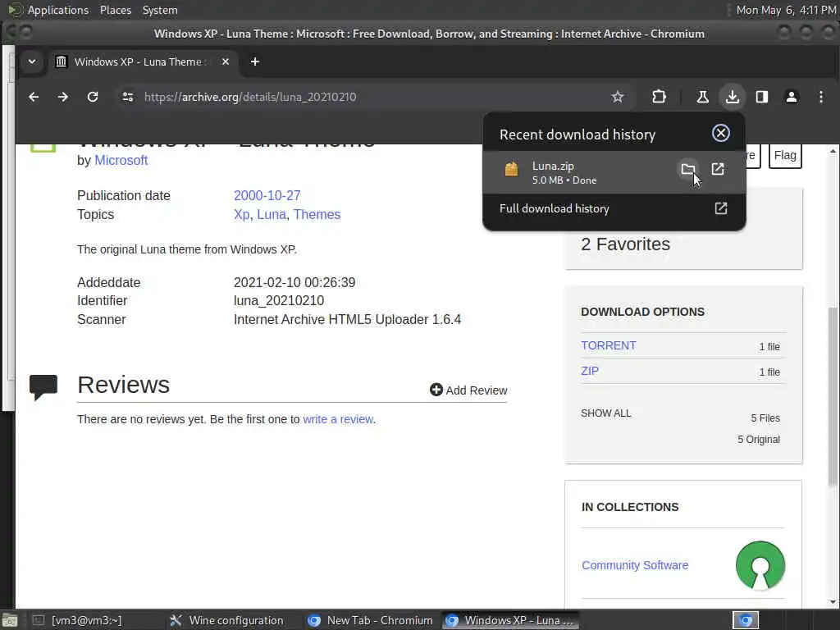Open Chrome Labs flask icon
The image size is (840, 630).
coord(702,97)
